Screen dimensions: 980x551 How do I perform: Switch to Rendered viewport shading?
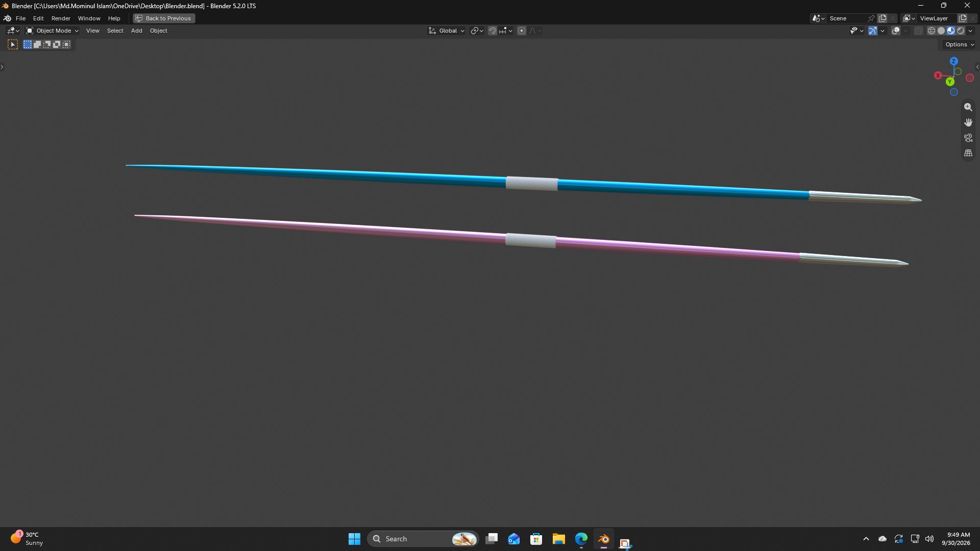[961, 31]
